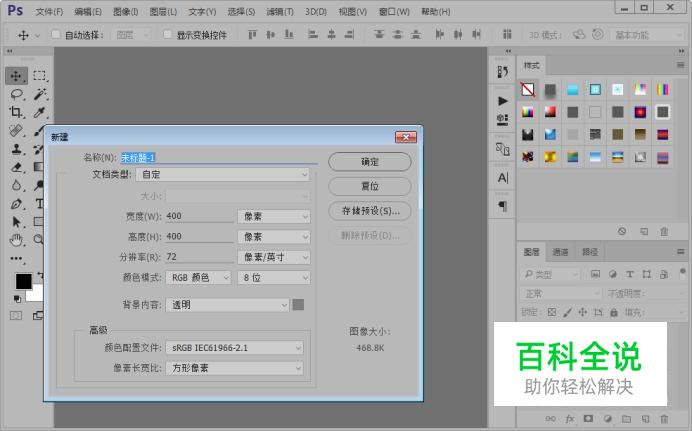Select the Lasso tool
Viewport: 692px width, 431px height.
click(16, 94)
